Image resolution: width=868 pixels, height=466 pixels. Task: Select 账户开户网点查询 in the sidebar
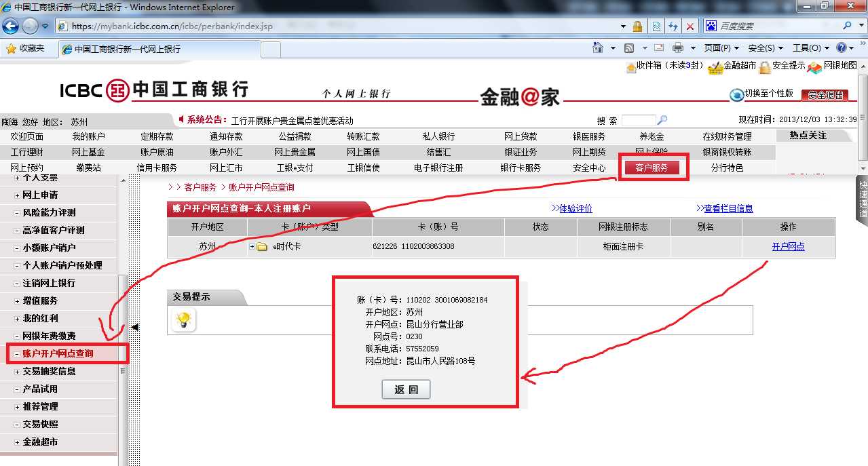[x=58, y=353]
